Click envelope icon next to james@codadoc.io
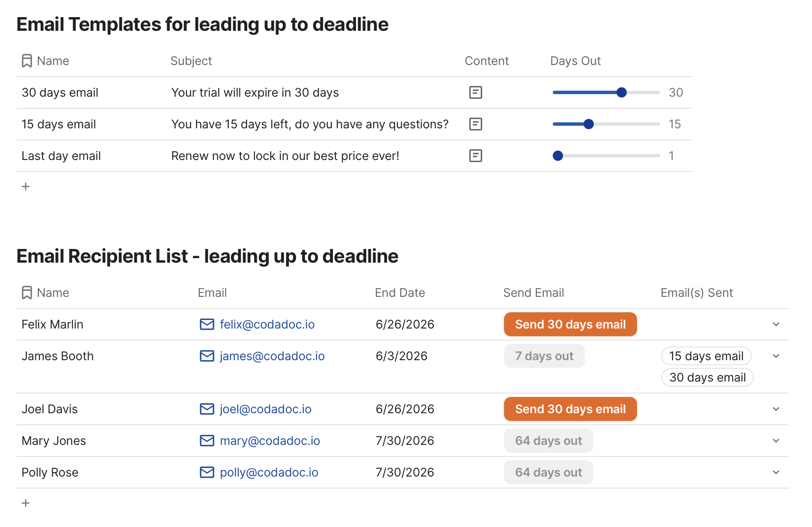This screenshot has width=812, height=527. point(207,356)
